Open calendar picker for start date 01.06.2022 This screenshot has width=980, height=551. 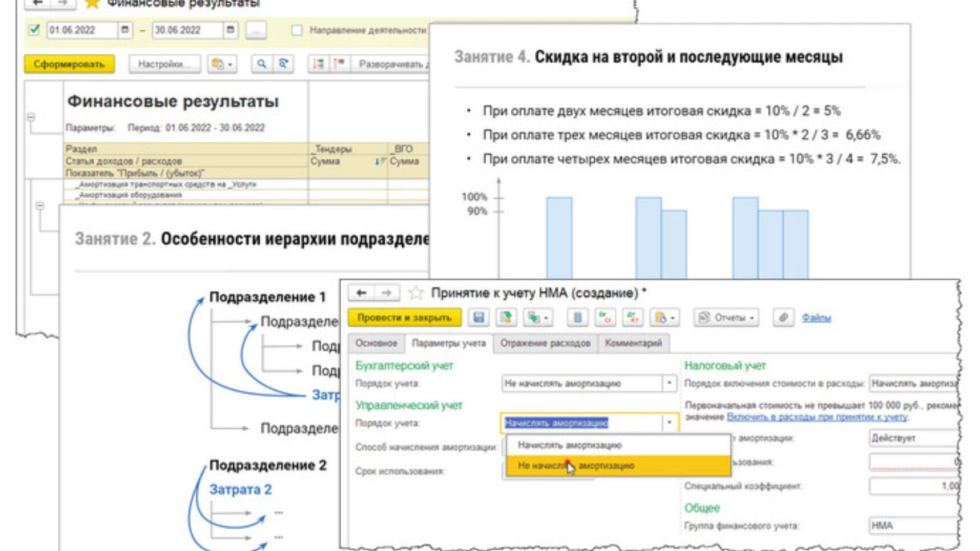point(125,30)
